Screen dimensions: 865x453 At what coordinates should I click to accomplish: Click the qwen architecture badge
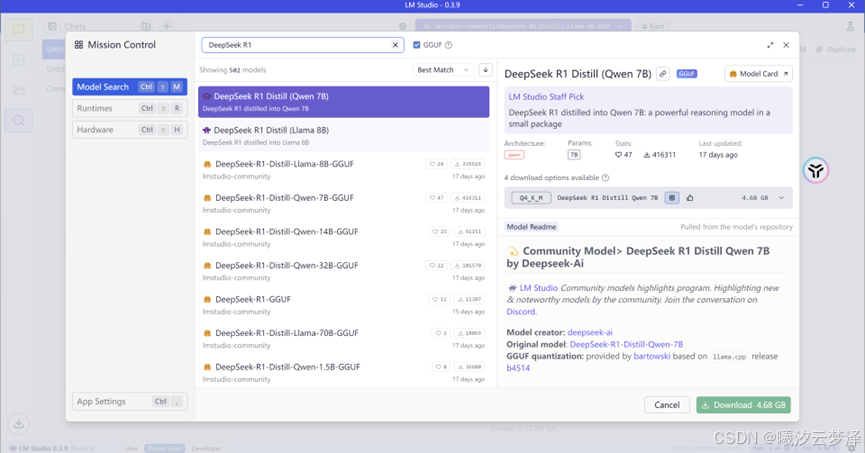pyautogui.click(x=514, y=155)
